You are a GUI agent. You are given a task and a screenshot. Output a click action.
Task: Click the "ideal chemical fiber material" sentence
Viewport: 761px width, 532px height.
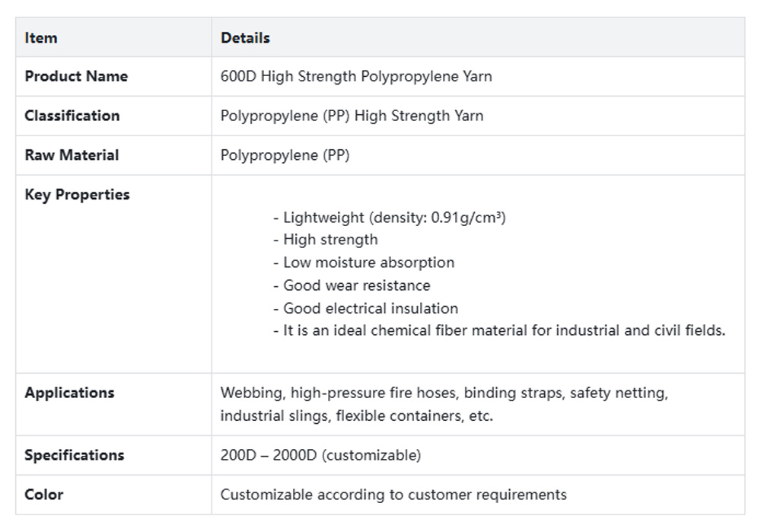point(499,330)
